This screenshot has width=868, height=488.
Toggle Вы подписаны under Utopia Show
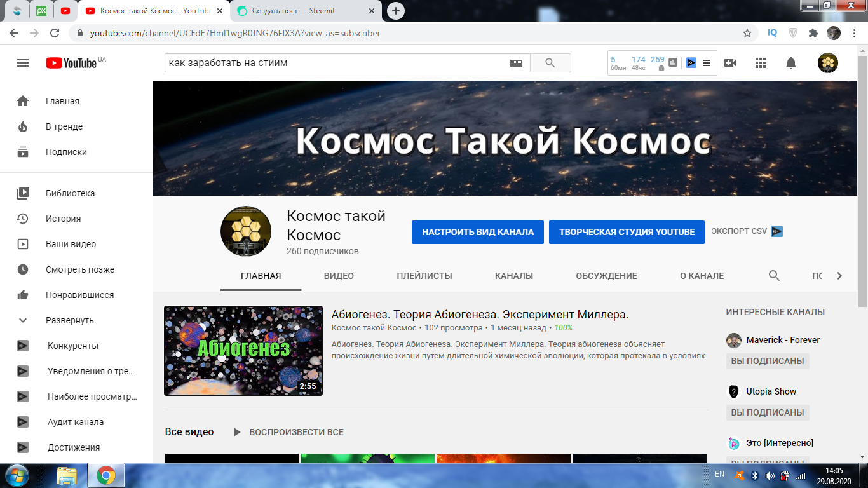(x=768, y=412)
